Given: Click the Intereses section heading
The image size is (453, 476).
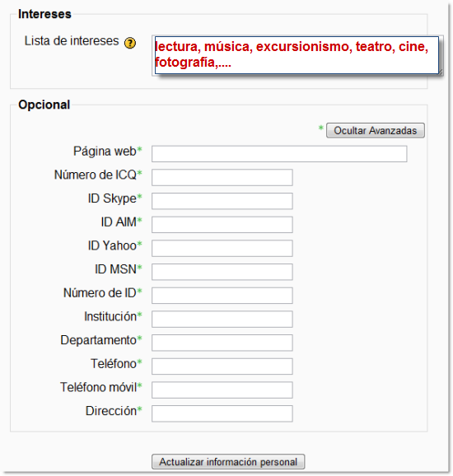Looking at the screenshot, I should pyautogui.click(x=44, y=14).
